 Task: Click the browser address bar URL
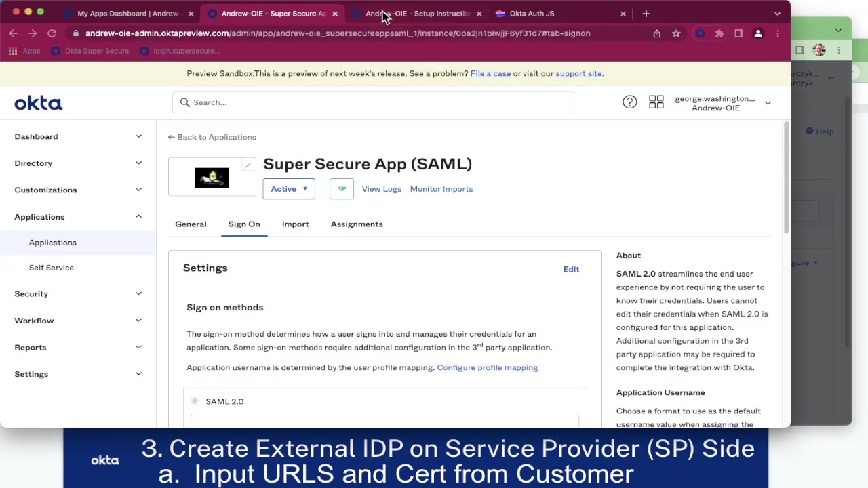(338, 33)
